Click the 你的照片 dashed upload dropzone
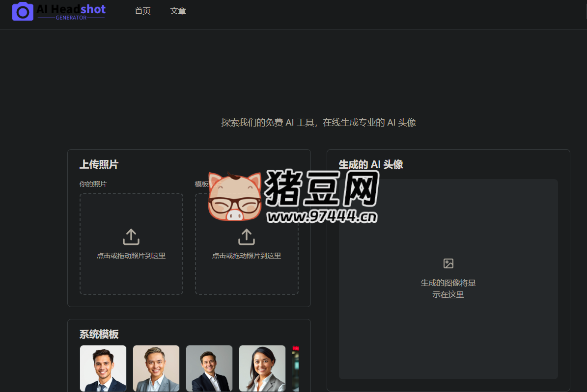This screenshot has height=392, width=587. coord(131,244)
